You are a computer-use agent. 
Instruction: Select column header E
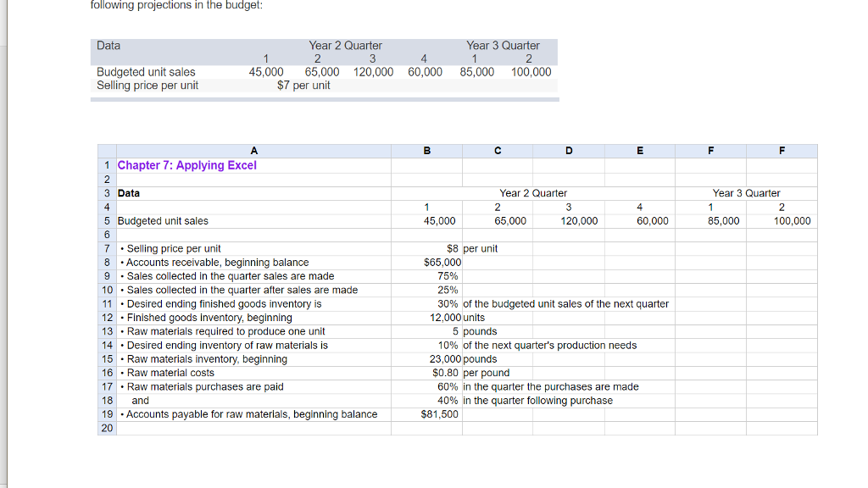(x=639, y=150)
